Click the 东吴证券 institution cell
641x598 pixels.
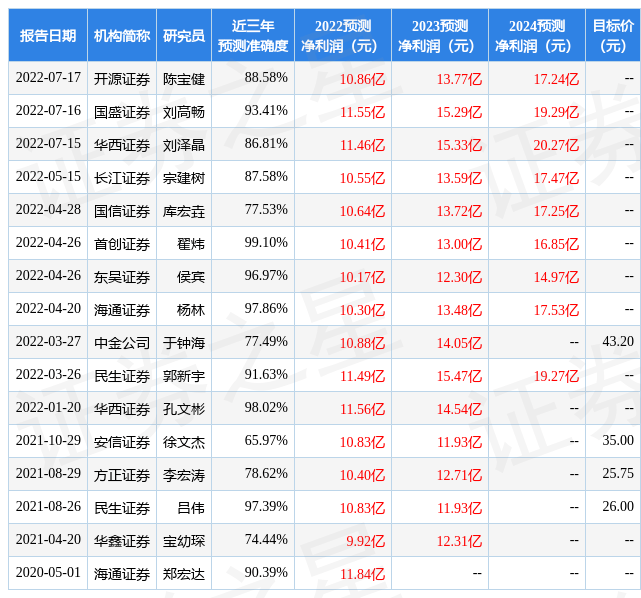[x=122, y=278]
